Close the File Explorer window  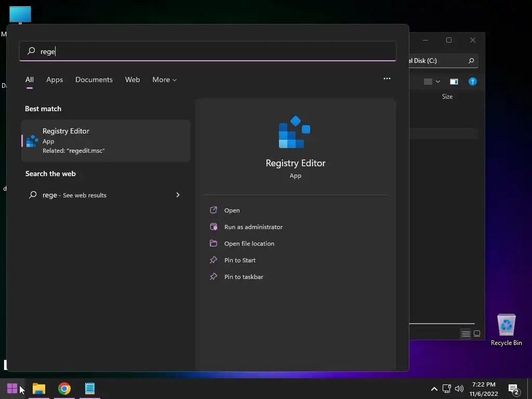coord(473,40)
